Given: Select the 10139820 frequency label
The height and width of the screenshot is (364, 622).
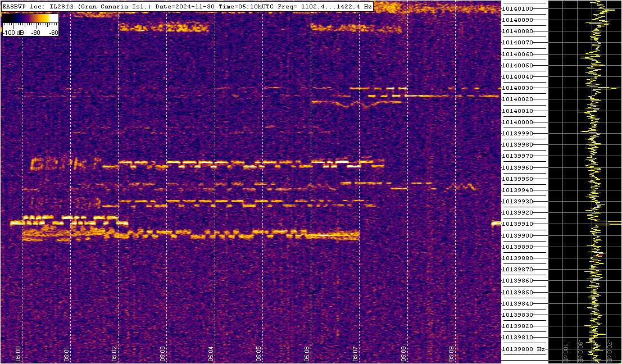Looking at the screenshot, I should 517,326.
